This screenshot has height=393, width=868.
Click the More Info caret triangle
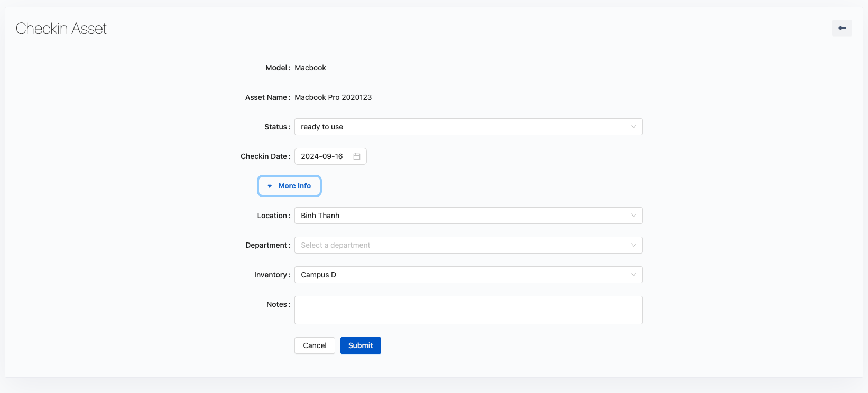pyautogui.click(x=270, y=186)
